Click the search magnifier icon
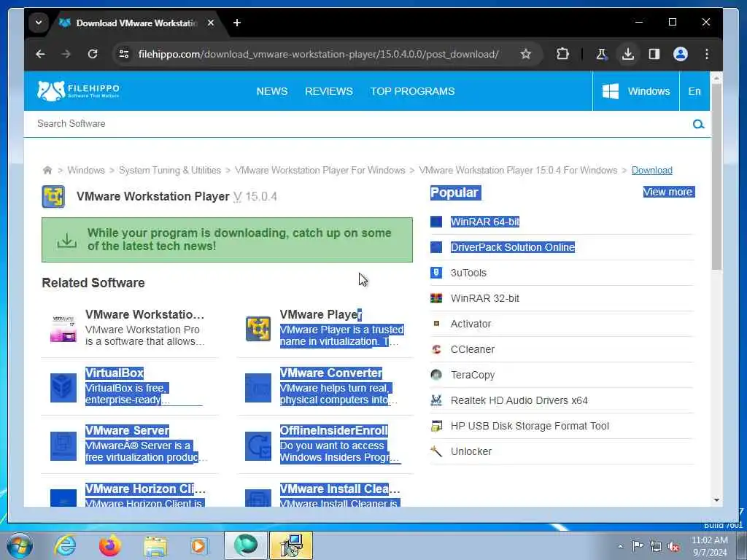 tap(698, 124)
